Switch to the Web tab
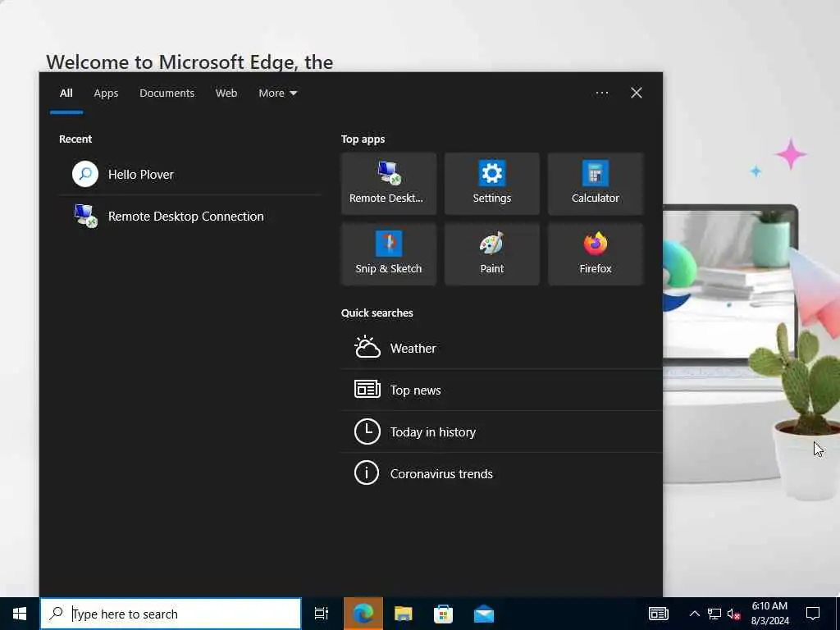The image size is (840, 630). tap(226, 94)
